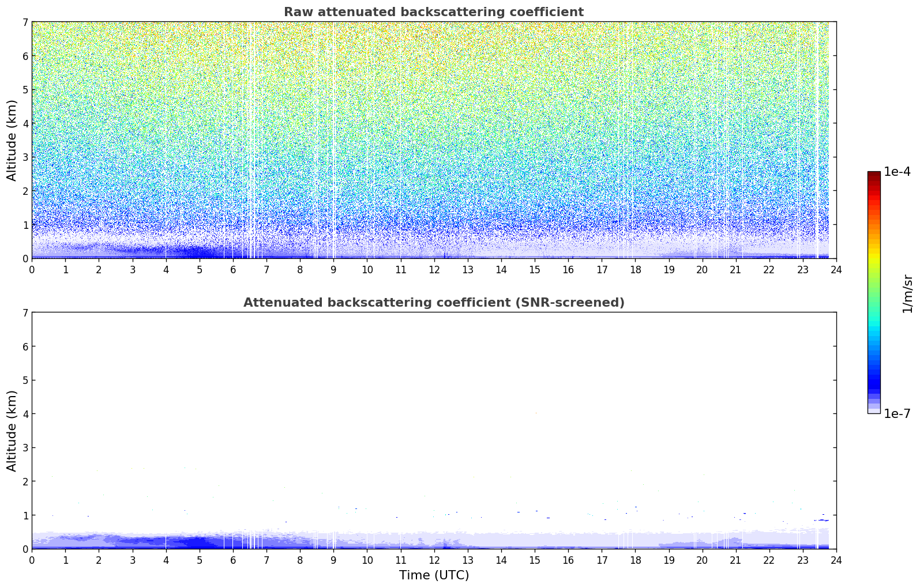This screenshot has height=588, width=920.
Task: Click the lower plot's "Altitude (km)" label
Action: pos(12,431)
